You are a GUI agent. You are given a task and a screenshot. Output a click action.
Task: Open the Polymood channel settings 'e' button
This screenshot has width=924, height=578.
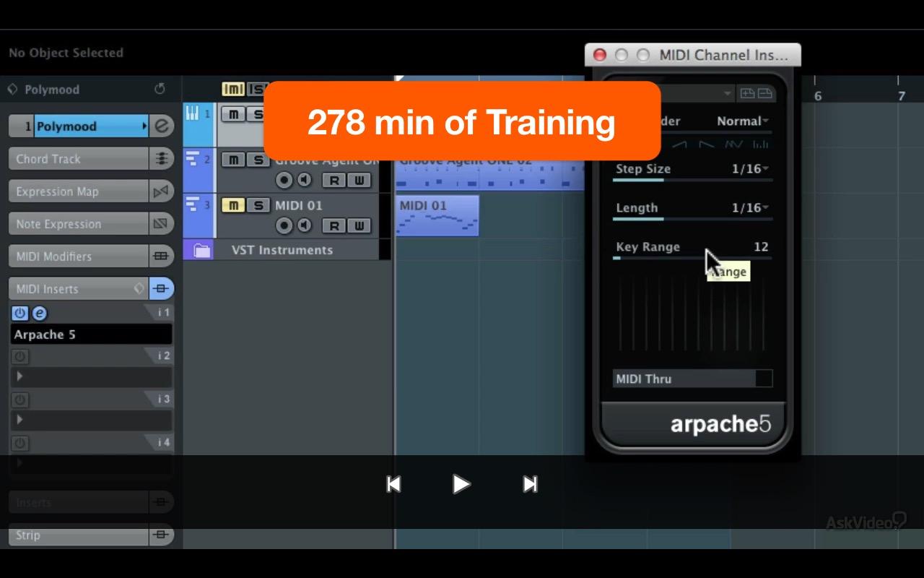pos(162,126)
